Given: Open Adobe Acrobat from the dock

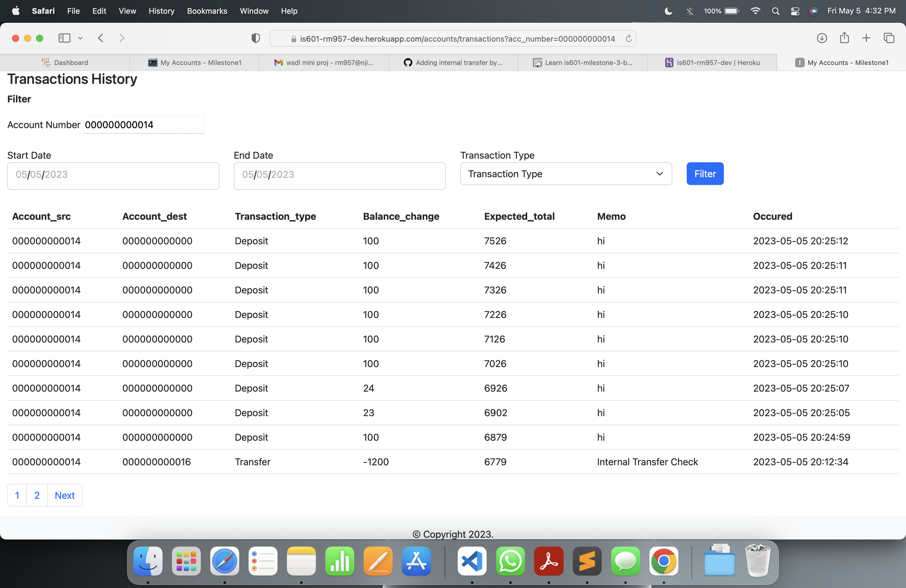Looking at the screenshot, I should click(x=549, y=561).
